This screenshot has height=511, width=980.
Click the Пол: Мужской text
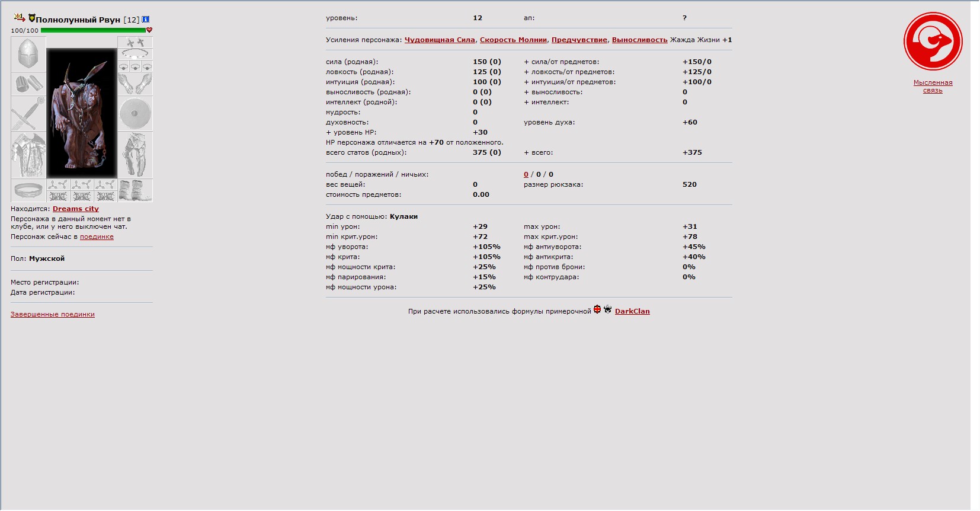pyautogui.click(x=37, y=258)
